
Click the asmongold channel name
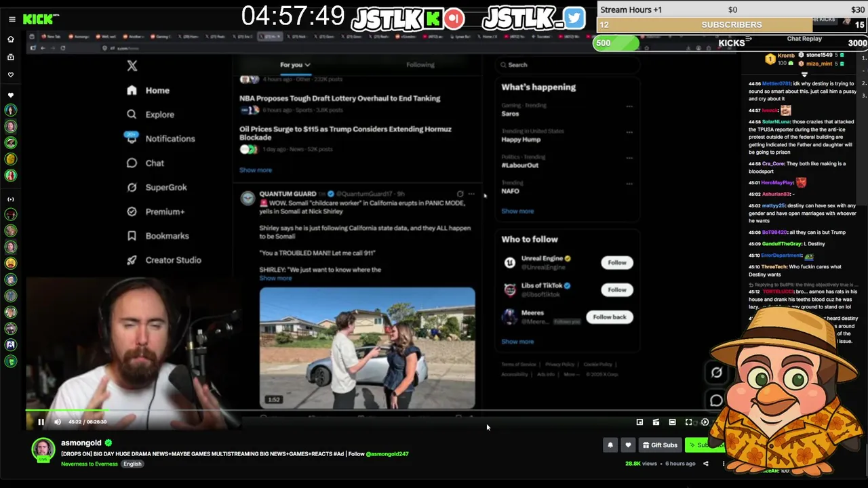click(x=81, y=443)
